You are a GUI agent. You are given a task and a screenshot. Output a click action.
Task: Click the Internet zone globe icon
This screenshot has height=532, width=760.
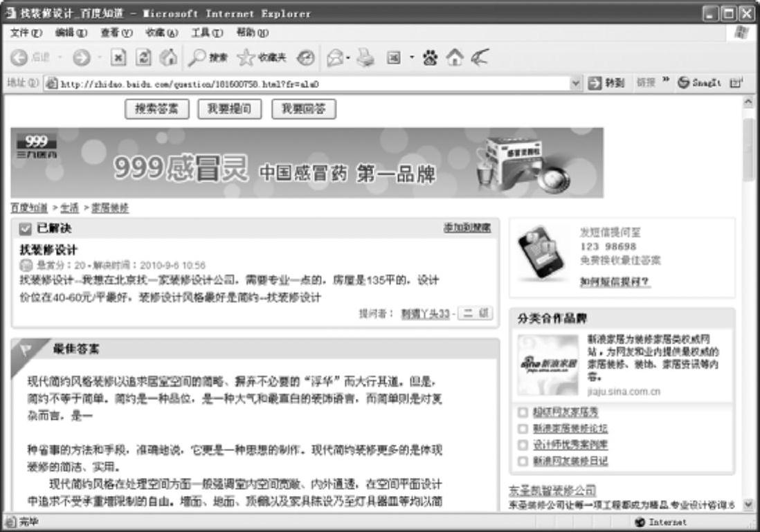640,522
